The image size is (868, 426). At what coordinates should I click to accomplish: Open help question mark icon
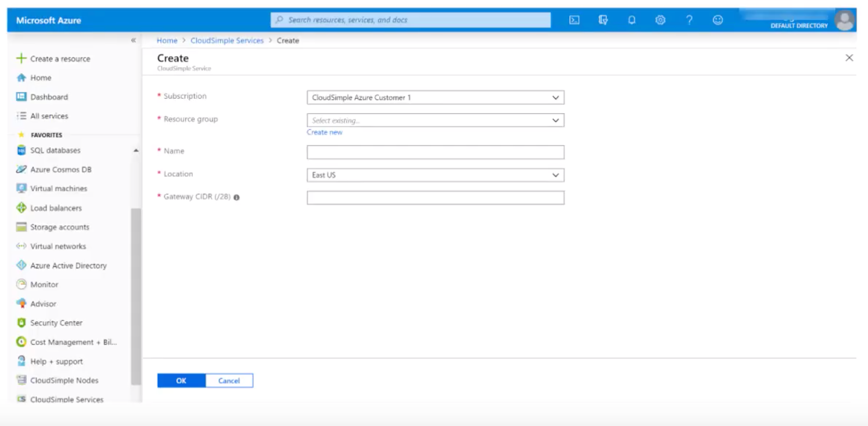[689, 20]
